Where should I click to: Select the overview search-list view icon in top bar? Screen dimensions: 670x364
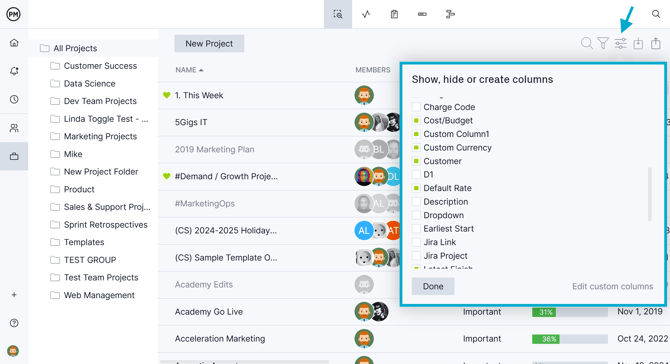[338, 14]
